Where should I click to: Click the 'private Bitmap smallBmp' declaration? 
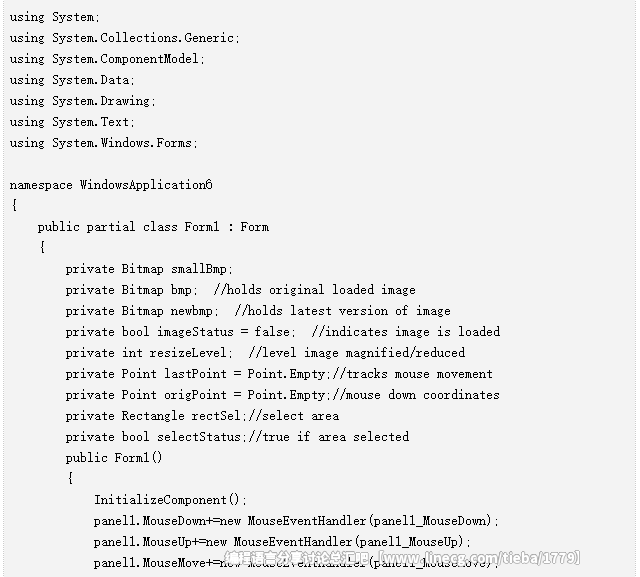pyautogui.click(x=149, y=269)
